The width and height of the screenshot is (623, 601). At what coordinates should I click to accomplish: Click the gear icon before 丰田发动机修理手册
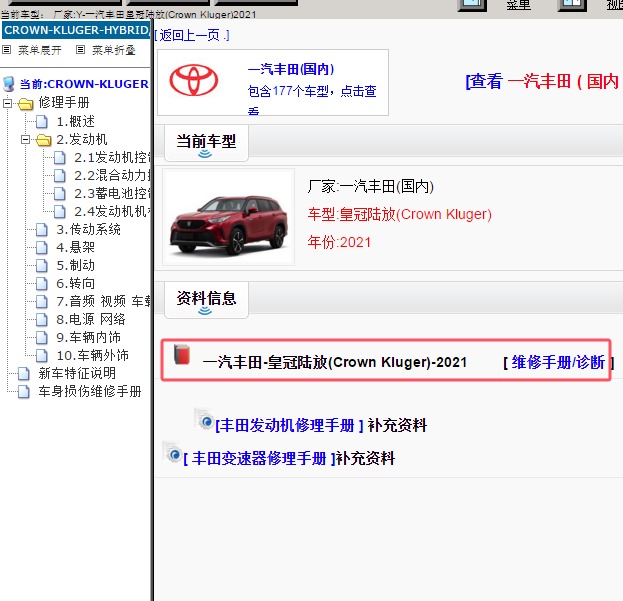pyautogui.click(x=204, y=419)
